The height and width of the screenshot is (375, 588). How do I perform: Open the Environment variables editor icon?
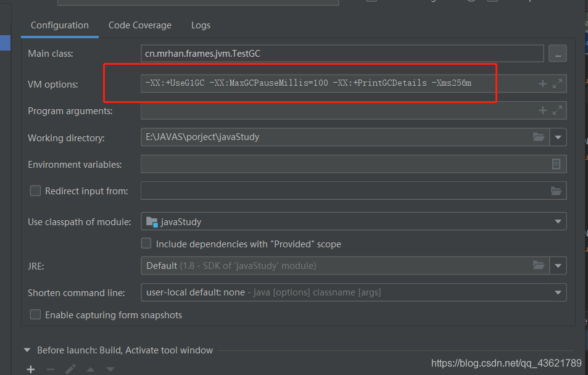pos(556,164)
